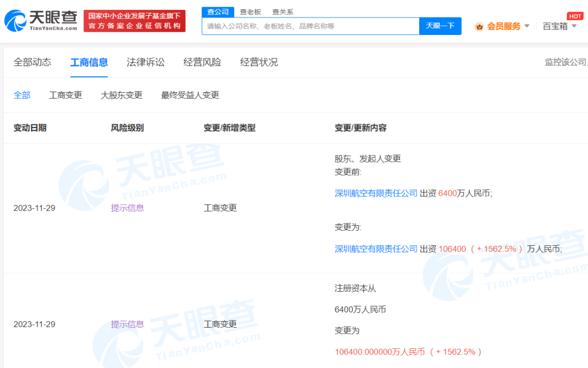Select the 全部 filter
588x368 pixels.
pyautogui.click(x=22, y=95)
